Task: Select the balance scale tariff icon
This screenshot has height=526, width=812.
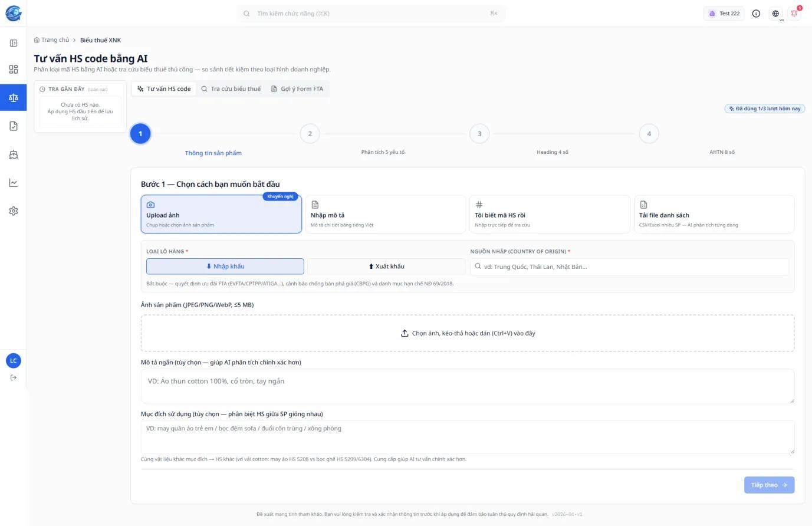Action: [x=14, y=97]
